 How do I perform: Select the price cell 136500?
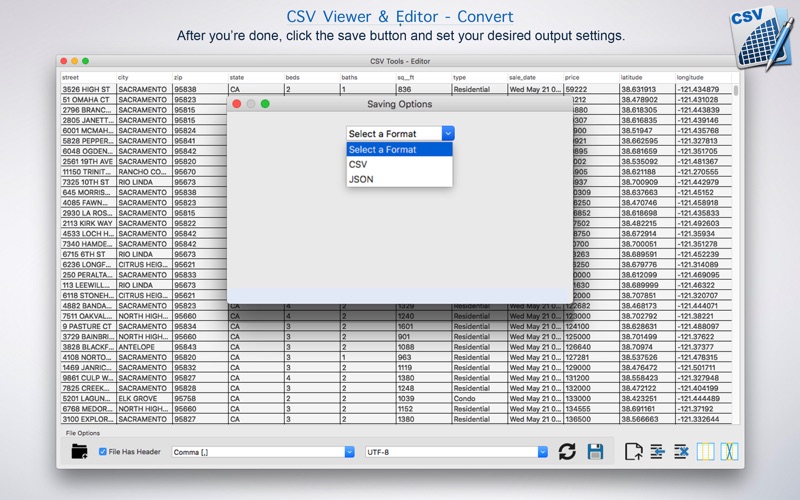click(591, 419)
